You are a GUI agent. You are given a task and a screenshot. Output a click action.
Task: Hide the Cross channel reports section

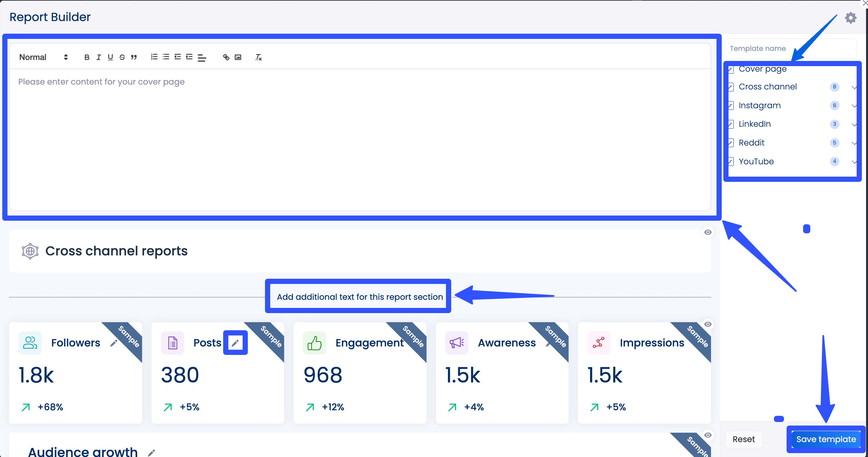coord(708,232)
